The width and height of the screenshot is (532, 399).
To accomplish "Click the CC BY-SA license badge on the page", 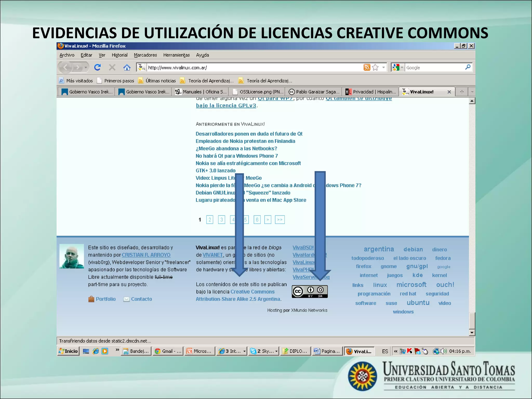I will click(309, 291).
